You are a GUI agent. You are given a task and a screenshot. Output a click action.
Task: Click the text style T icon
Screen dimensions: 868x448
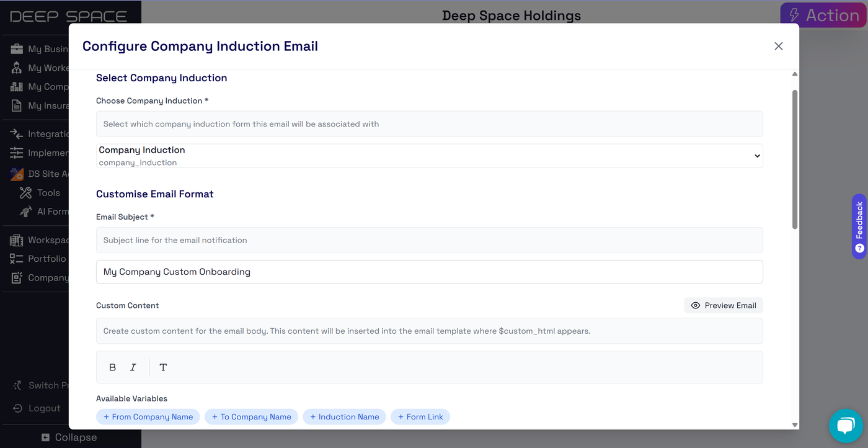pos(163,367)
